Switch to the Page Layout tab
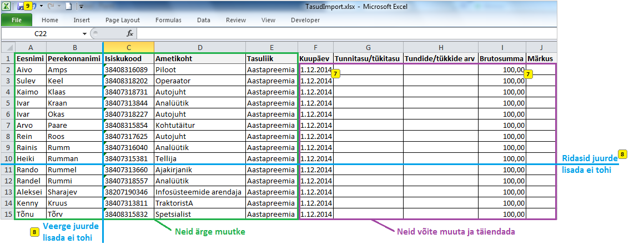Screen dimensions: 644x249 tap(123, 20)
